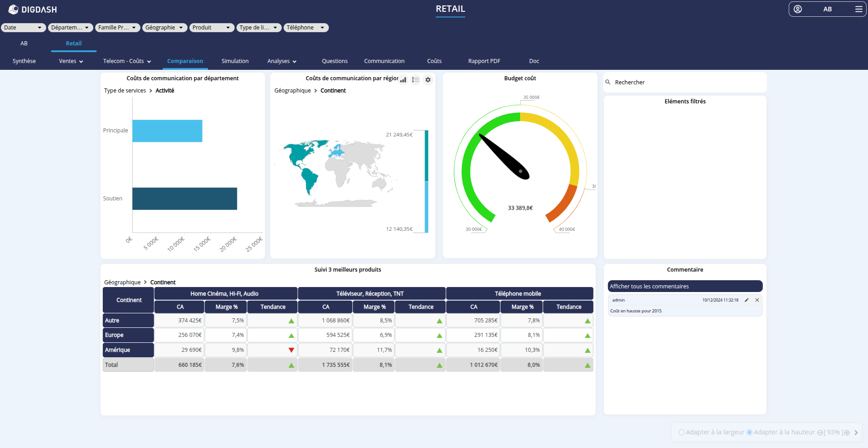Collapse the zoom options bar with chevron
Viewport: 868px width, 448px height.
[x=856, y=433]
